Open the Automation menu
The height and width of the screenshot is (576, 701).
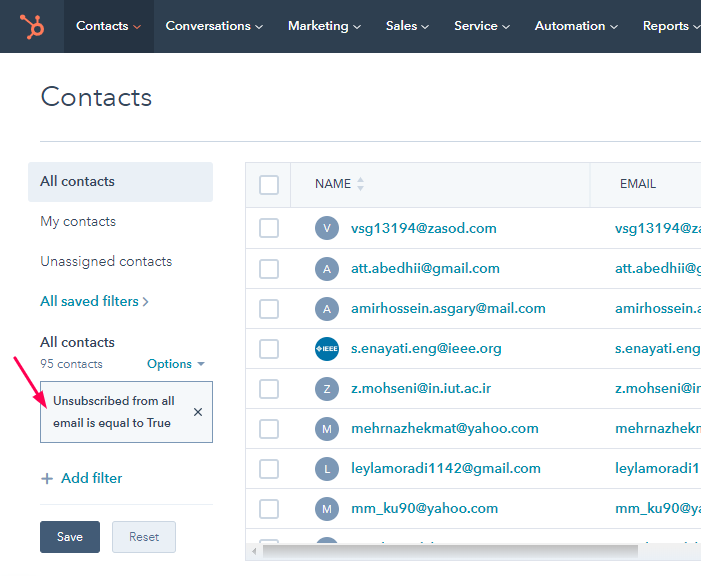(576, 26)
